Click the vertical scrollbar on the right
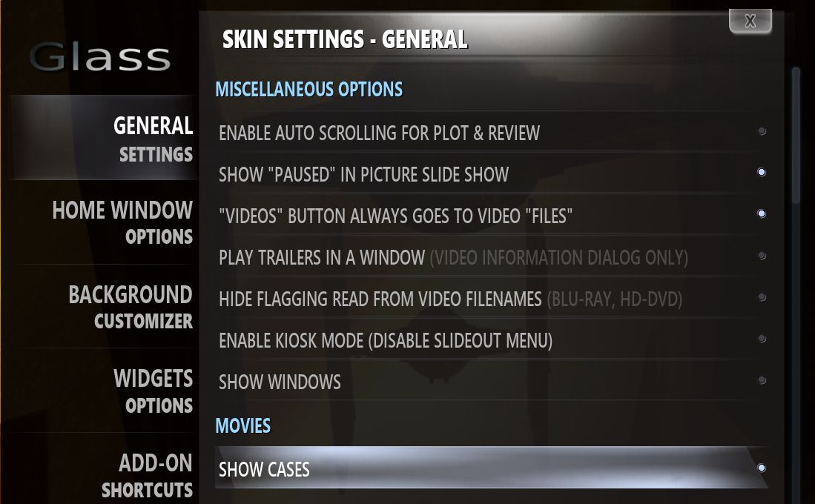815x504 pixels. point(796,135)
